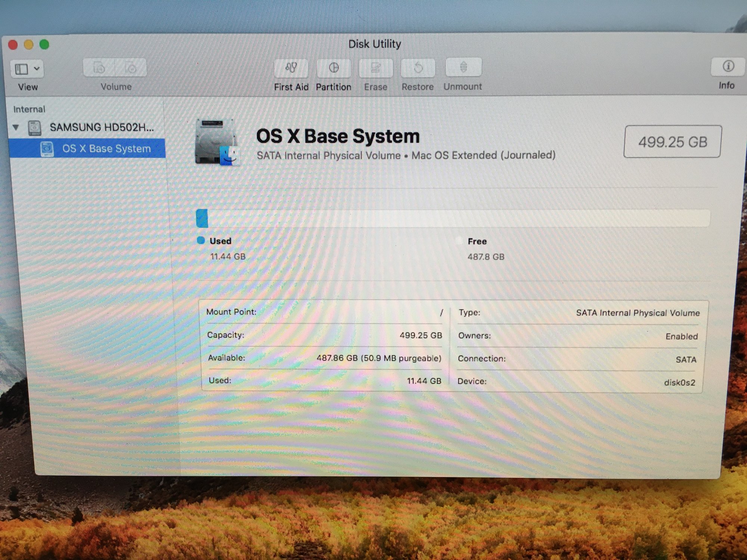This screenshot has width=747, height=560.
Task: Click the blue used-space bar segment
Action: 202,218
